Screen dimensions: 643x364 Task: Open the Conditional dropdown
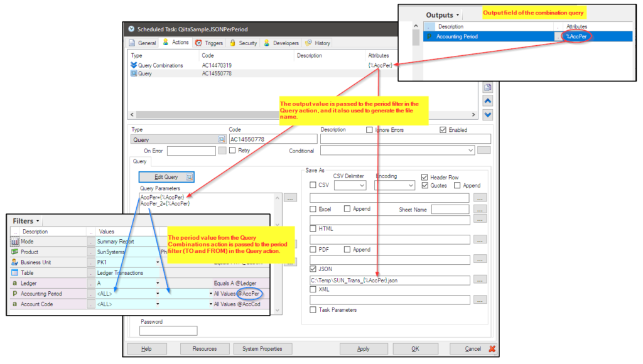click(x=470, y=151)
